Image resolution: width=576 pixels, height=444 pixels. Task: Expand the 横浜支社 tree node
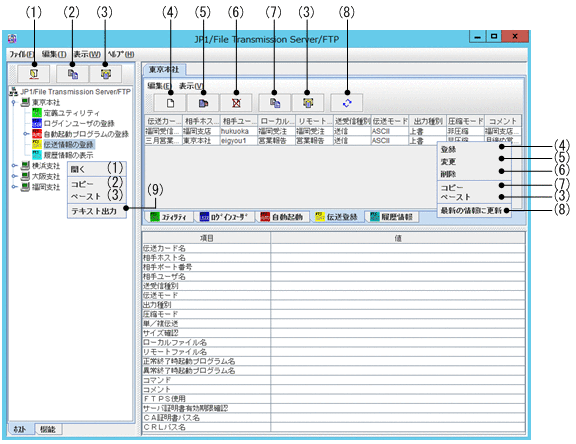coord(14,166)
